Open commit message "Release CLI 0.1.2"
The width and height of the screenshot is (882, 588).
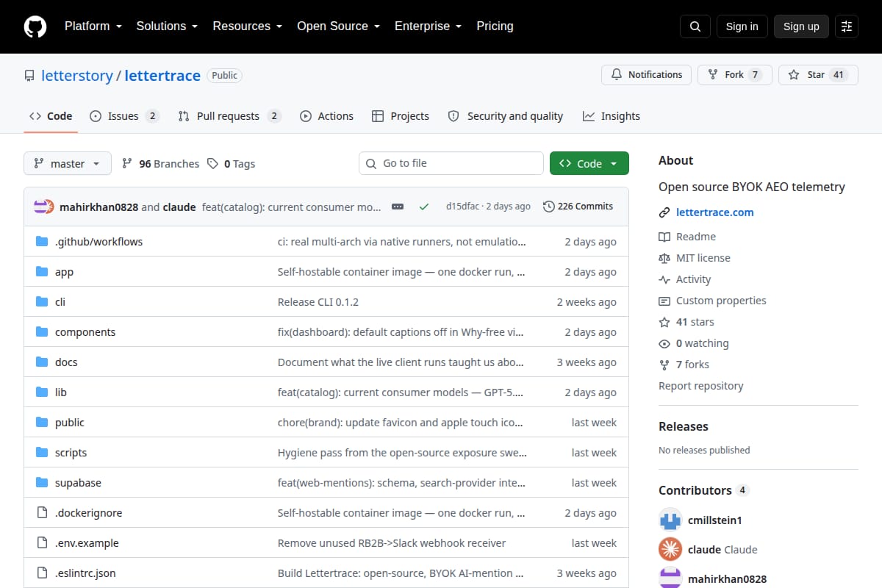[x=318, y=302]
